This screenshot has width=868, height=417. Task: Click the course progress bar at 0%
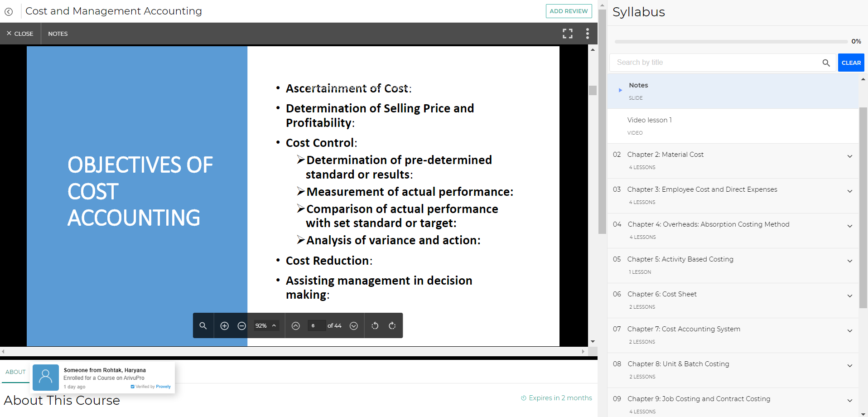[731, 41]
